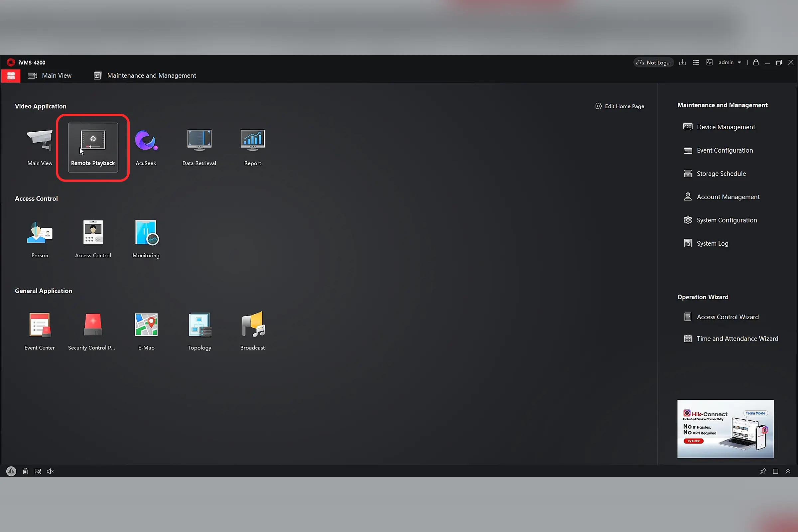Expand the bottom panel with chevron
The image size is (798, 532).
pos(788,471)
